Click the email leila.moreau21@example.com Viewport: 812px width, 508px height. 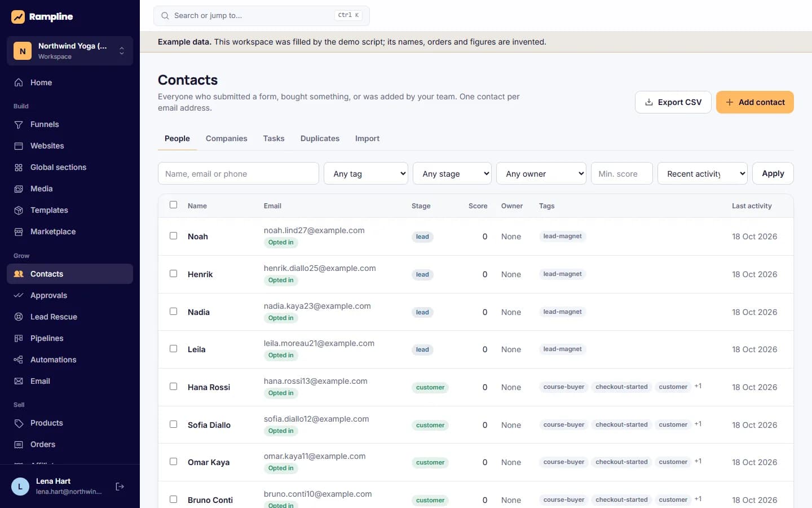click(319, 343)
